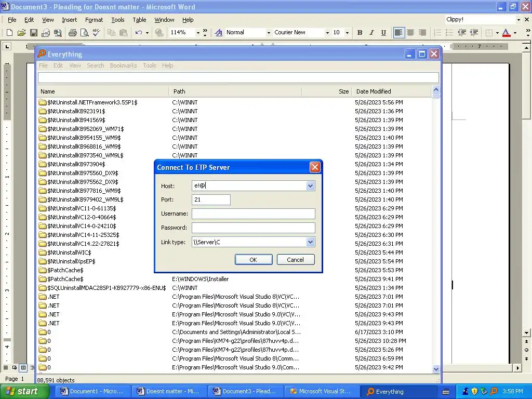
Task: Open the Courier New font dropdown
Action: [327, 33]
